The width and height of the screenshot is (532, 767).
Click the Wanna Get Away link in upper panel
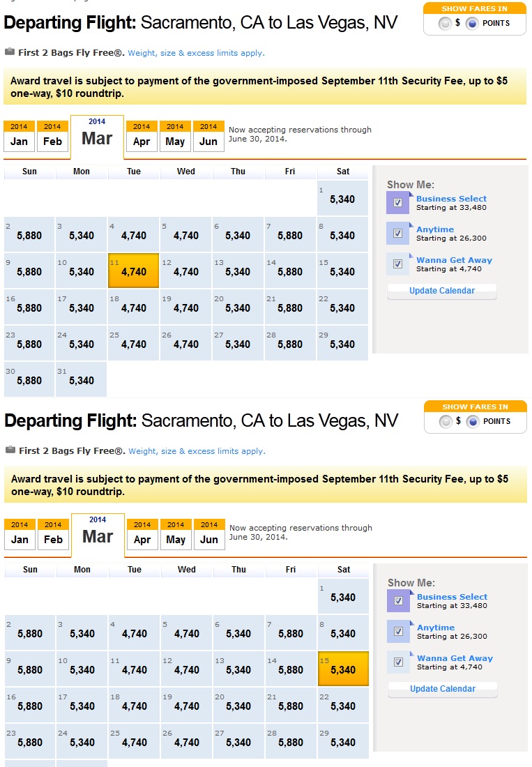point(454,260)
